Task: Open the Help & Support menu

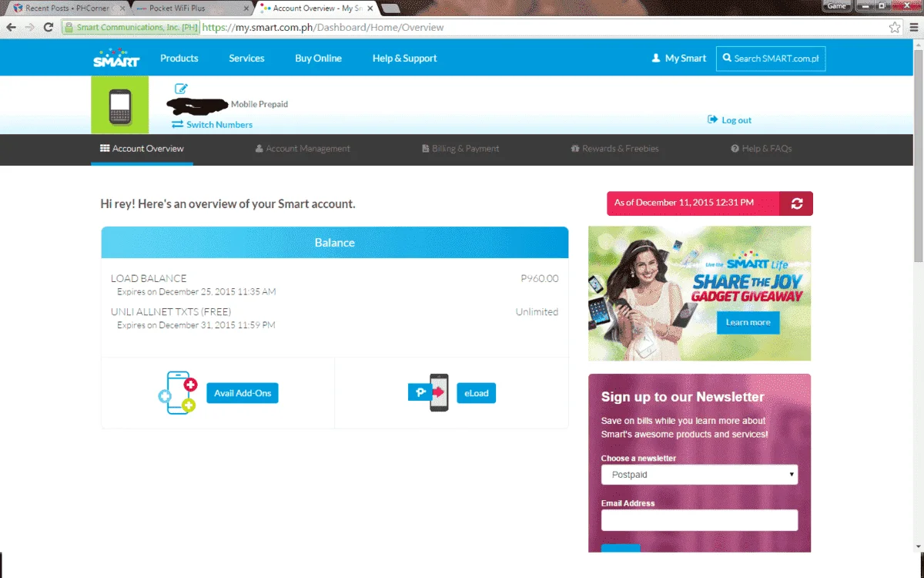Action: click(x=404, y=59)
